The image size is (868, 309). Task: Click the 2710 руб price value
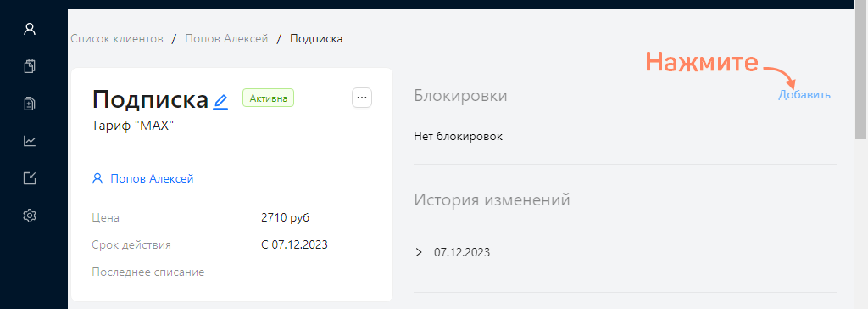285,217
